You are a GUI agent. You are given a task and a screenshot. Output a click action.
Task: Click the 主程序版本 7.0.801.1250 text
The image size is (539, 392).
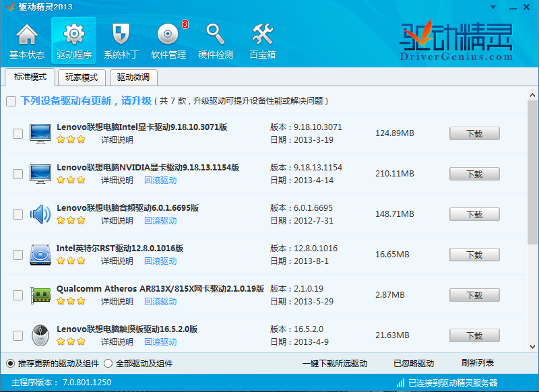tap(61, 383)
